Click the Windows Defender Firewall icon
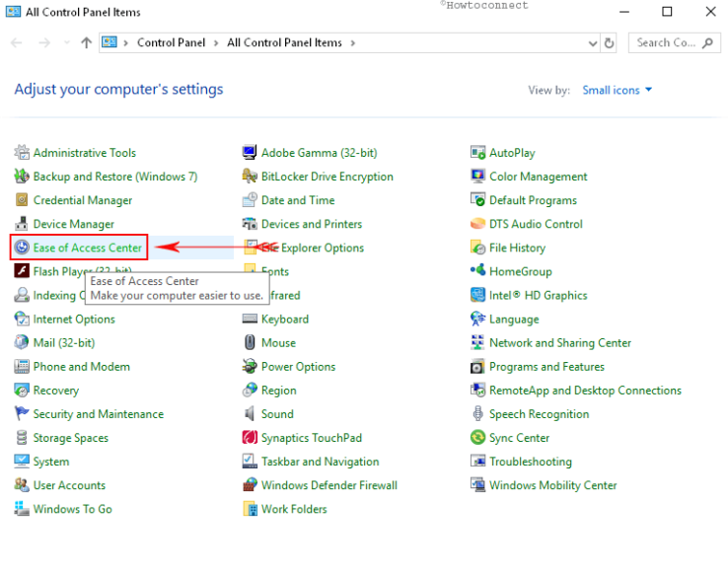The height and width of the screenshot is (572, 728). [x=250, y=484]
